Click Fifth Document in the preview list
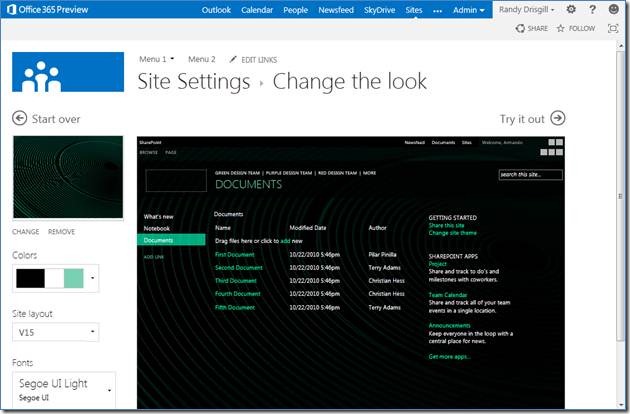This screenshot has height=414, width=630. tap(235, 307)
